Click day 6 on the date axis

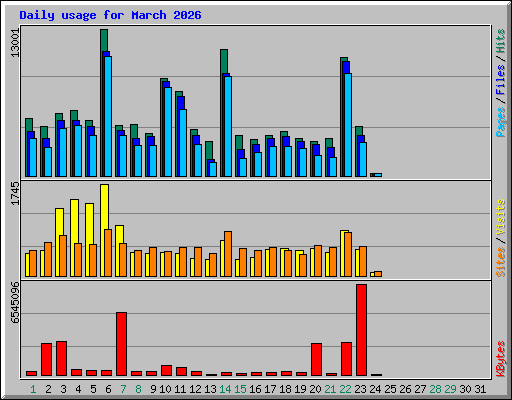[108, 389]
